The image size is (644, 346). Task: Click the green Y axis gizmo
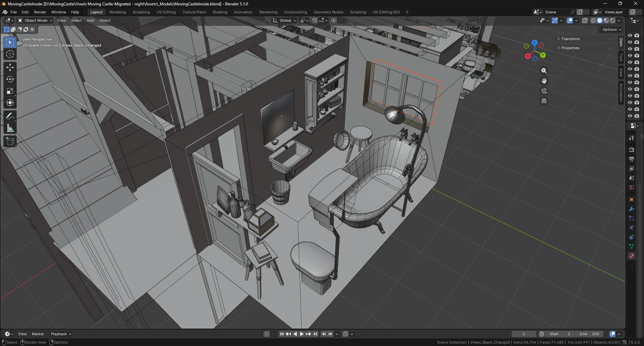tap(543, 55)
